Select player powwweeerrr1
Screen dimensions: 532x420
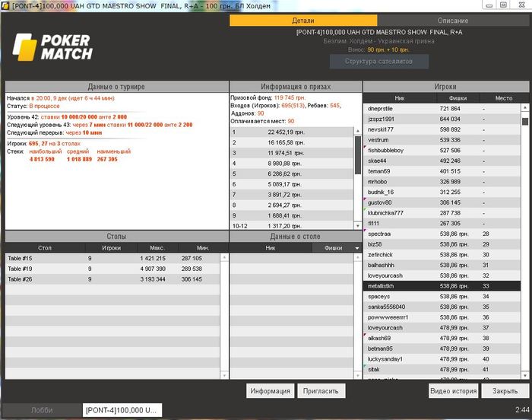click(x=442, y=317)
